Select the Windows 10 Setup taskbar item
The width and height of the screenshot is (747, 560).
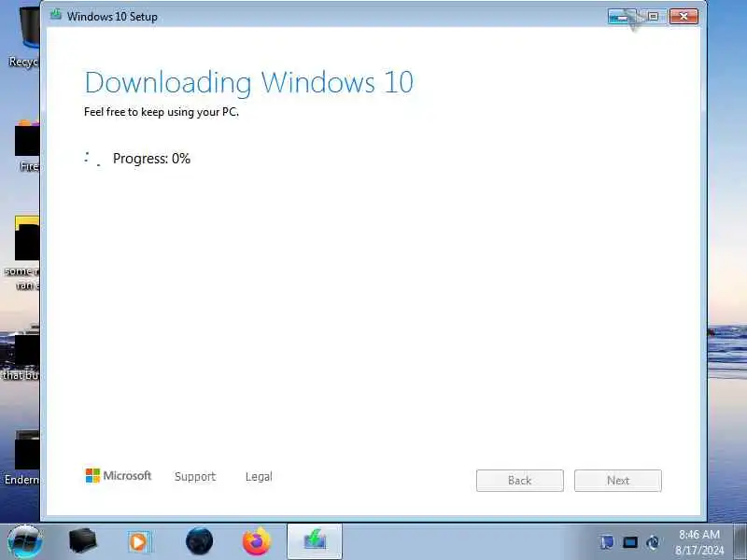(x=315, y=541)
